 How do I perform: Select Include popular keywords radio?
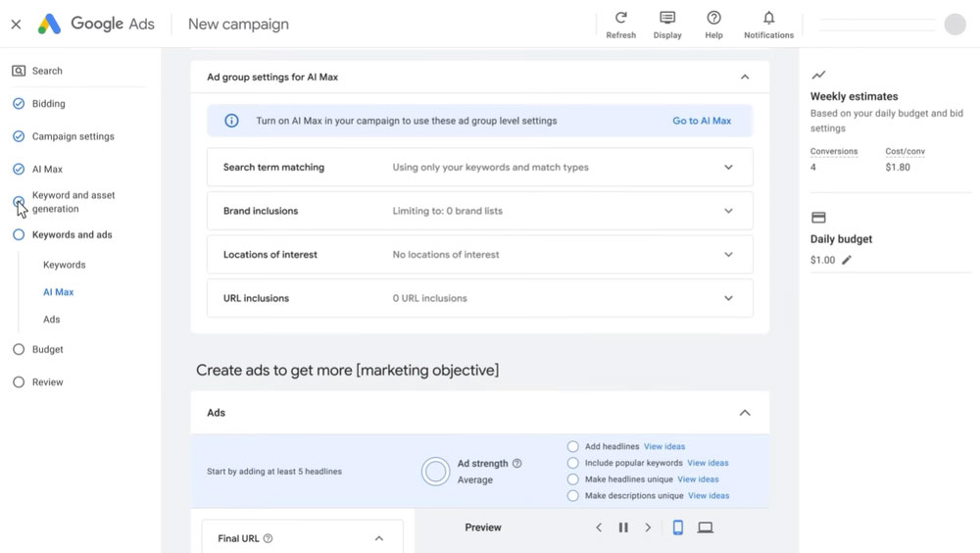pyautogui.click(x=572, y=463)
